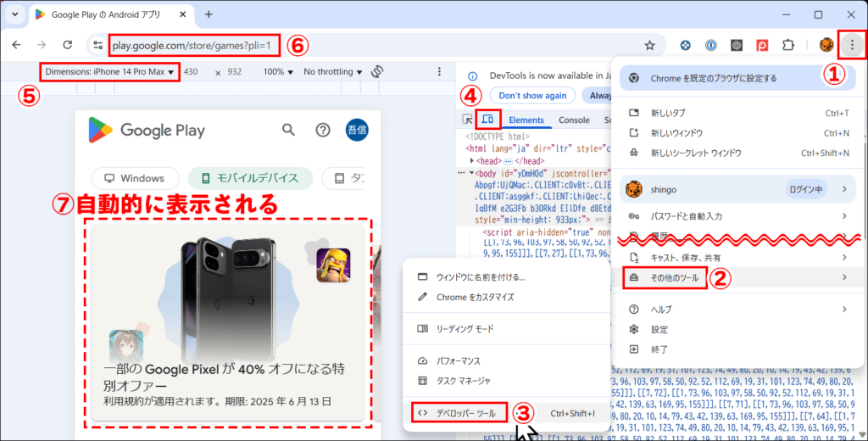Open Google Play account avatar 吾信
This screenshot has height=441, width=868.
pyautogui.click(x=357, y=130)
